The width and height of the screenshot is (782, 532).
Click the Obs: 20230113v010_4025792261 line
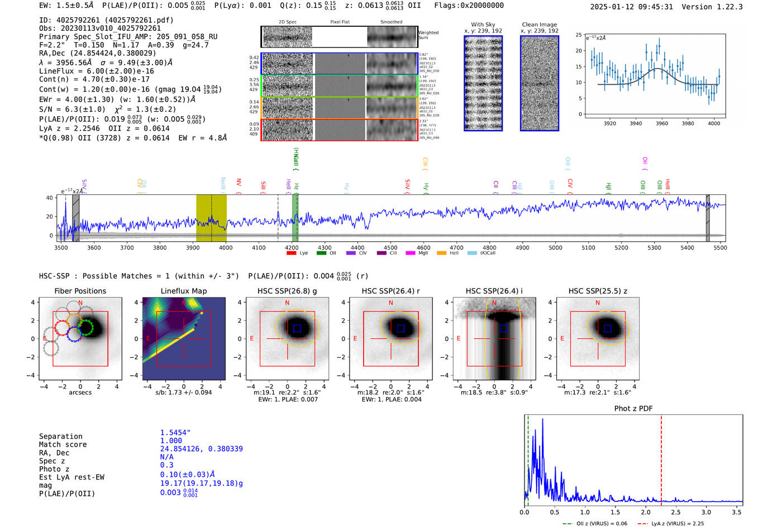coord(100,28)
